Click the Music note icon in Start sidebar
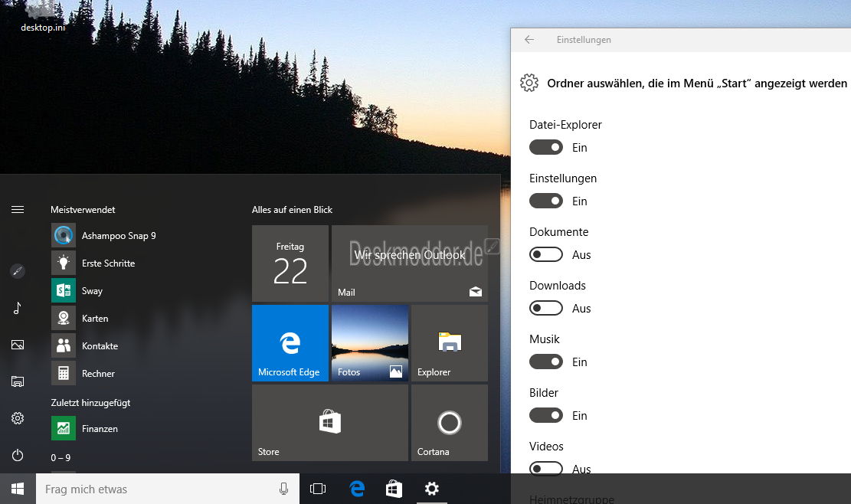 coord(18,308)
